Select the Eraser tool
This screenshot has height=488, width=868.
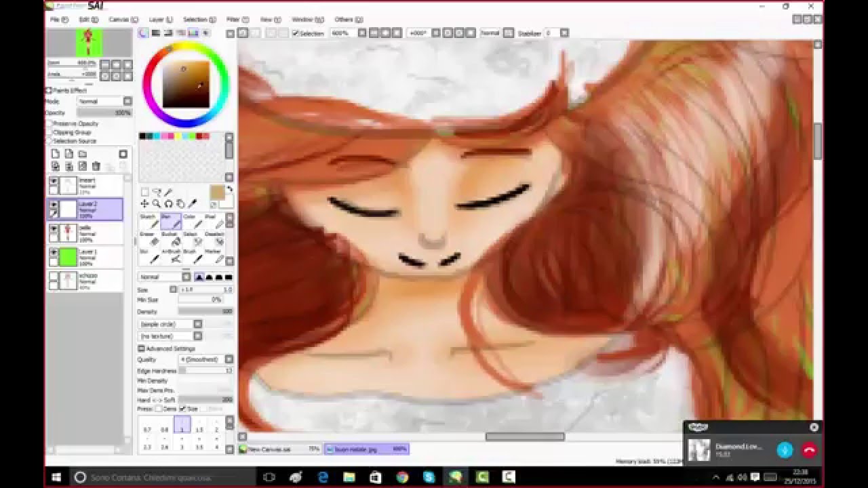149,239
